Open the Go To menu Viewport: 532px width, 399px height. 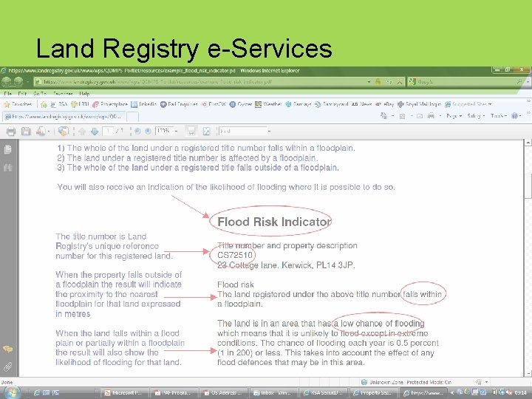click(x=40, y=94)
